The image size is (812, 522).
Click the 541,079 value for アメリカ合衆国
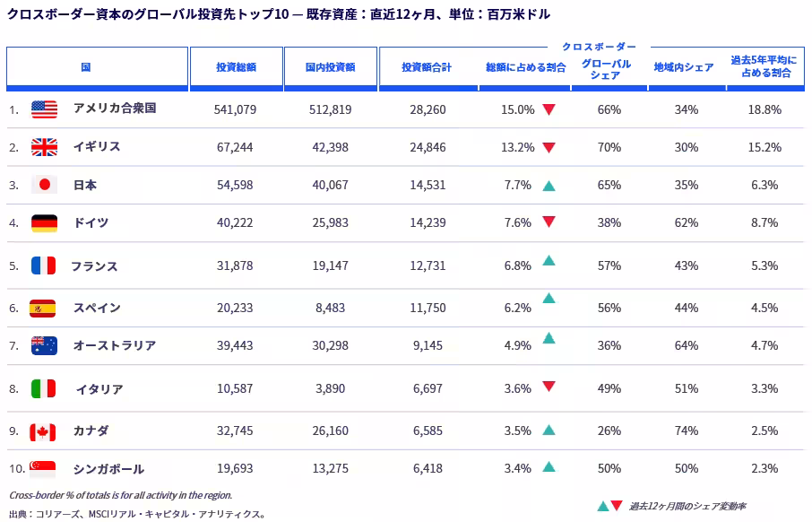[235, 110]
